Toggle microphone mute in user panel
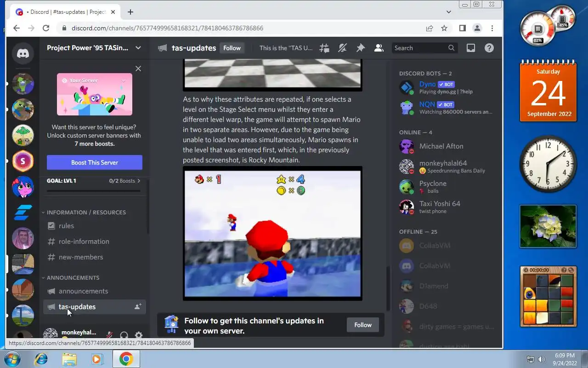 [x=110, y=336]
